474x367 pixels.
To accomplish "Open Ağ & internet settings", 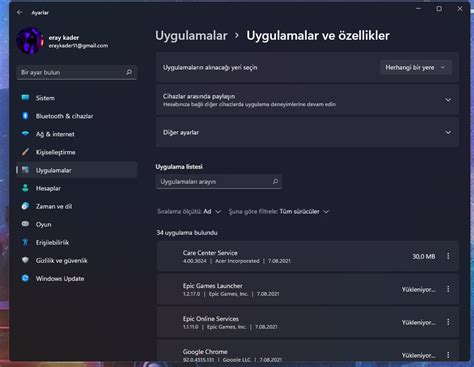I will [x=77, y=134].
